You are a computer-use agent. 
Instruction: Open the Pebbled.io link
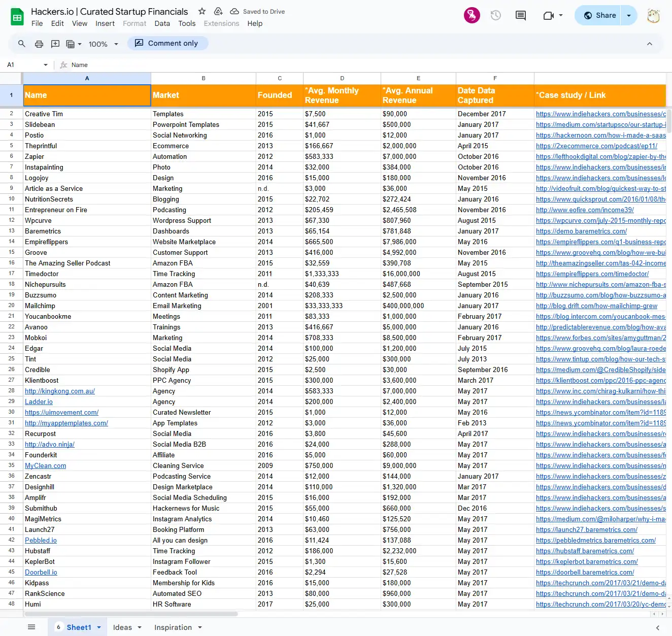click(x=41, y=541)
